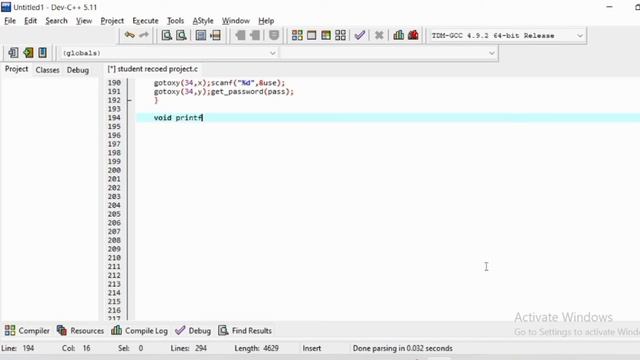640x360 pixels.
Task: Start debugging with the checkmark icon
Action: click(360, 36)
